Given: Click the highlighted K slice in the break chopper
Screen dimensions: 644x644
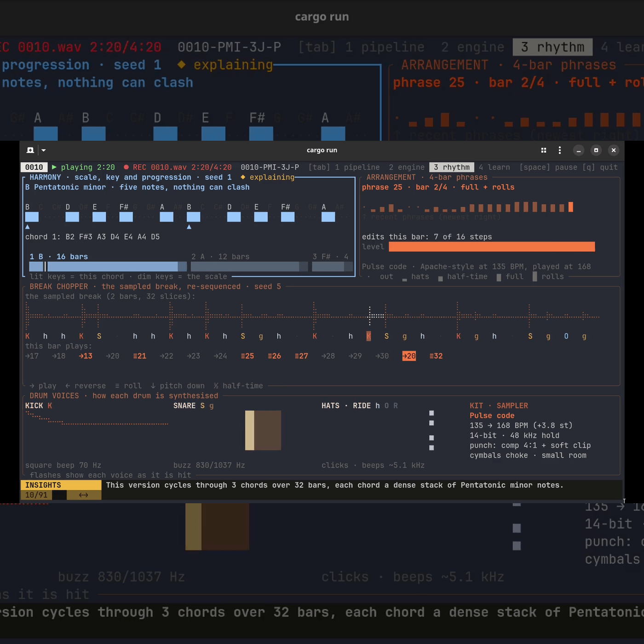Looking at the screenshot, I should click(368, 336).
